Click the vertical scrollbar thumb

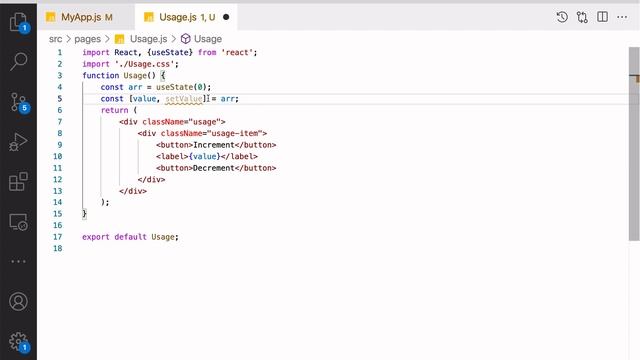634,144
